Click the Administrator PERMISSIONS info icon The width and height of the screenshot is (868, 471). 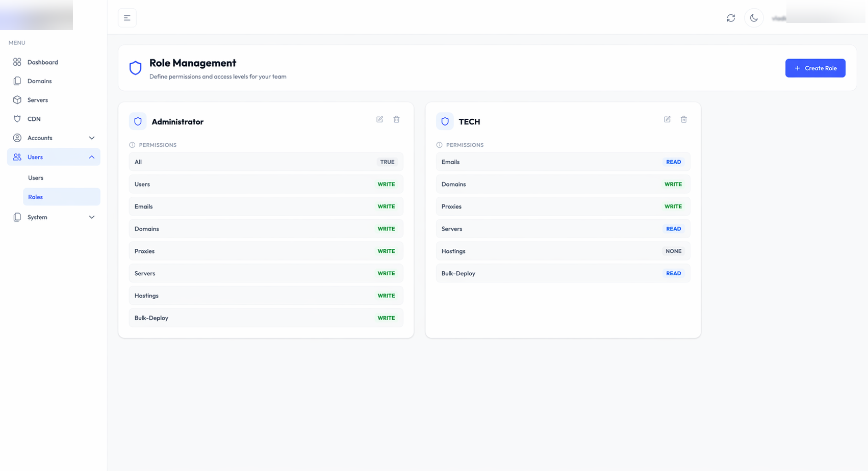(132, 145)
